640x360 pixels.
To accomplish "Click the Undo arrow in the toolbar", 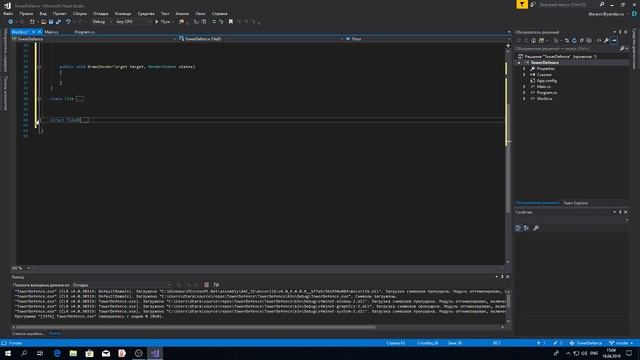I will 68,22.
